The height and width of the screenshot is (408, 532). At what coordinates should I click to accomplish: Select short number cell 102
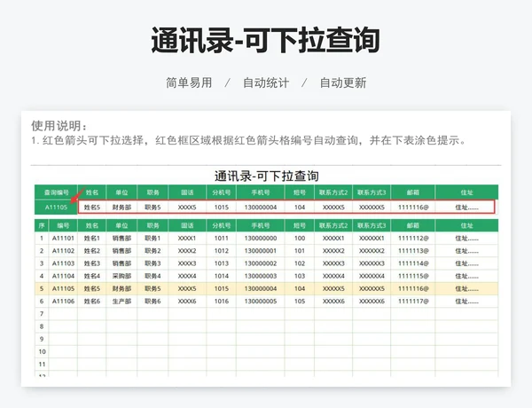300,263
